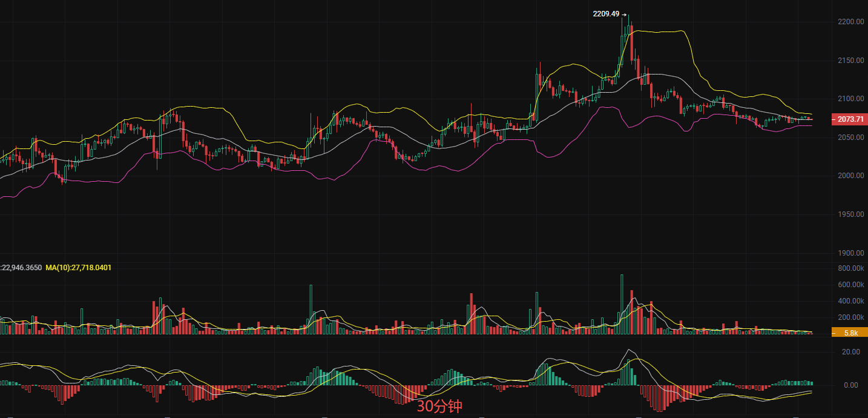Click the 0.00 MACD axis label
The height and width of the screenshot is (418, 868).
pos(852,385)
